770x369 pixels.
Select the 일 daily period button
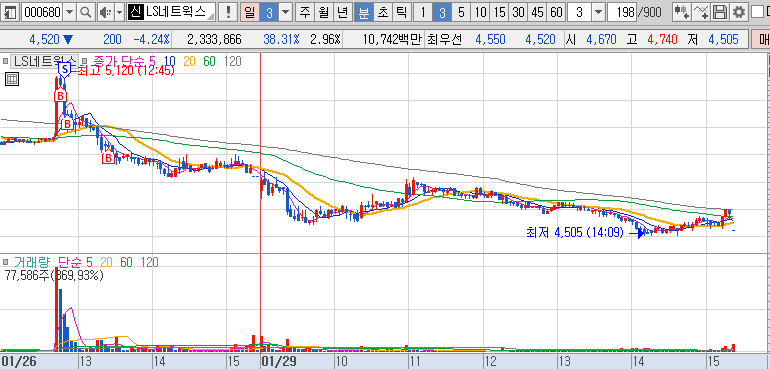pos(250,13)
